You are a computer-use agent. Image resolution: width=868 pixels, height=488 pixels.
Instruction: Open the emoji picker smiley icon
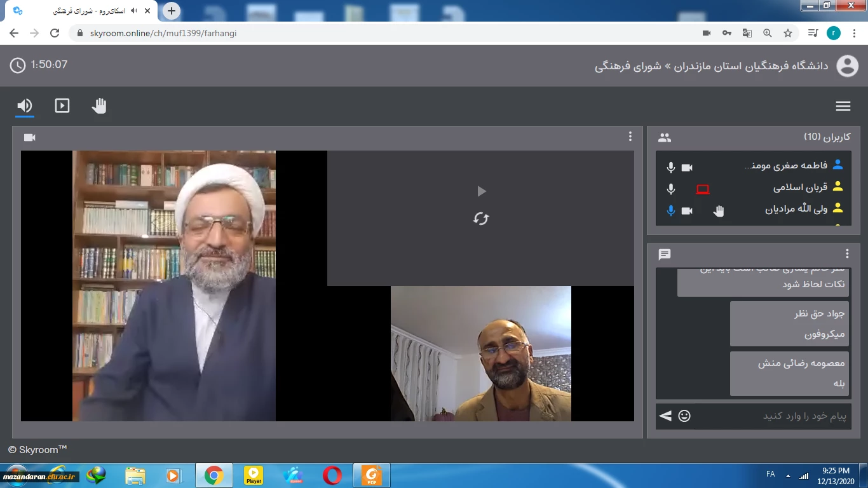click(684, 416)
